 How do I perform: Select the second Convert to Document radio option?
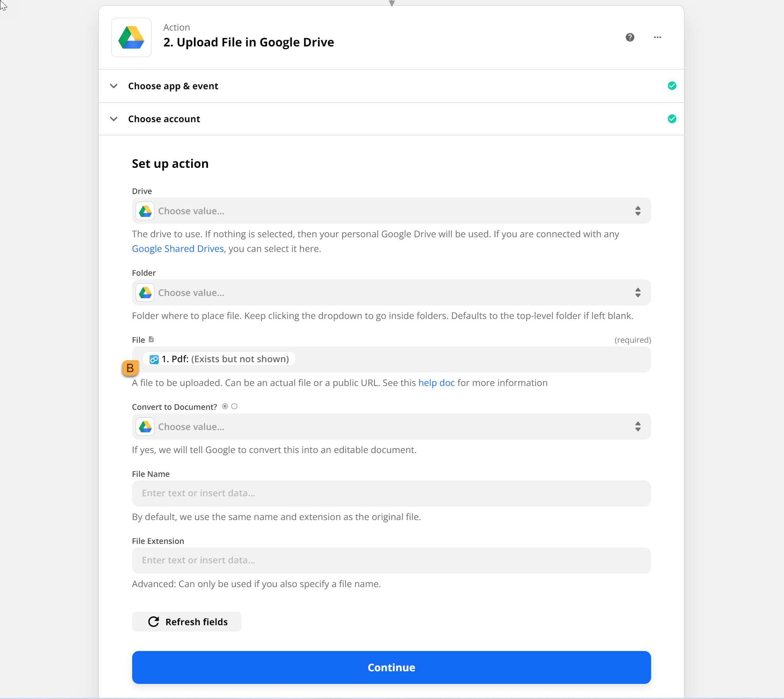click(x=234, y=406)
